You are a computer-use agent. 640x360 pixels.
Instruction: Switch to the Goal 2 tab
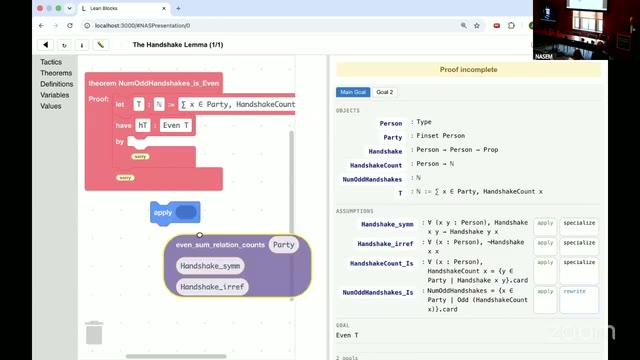coord(384,92)
